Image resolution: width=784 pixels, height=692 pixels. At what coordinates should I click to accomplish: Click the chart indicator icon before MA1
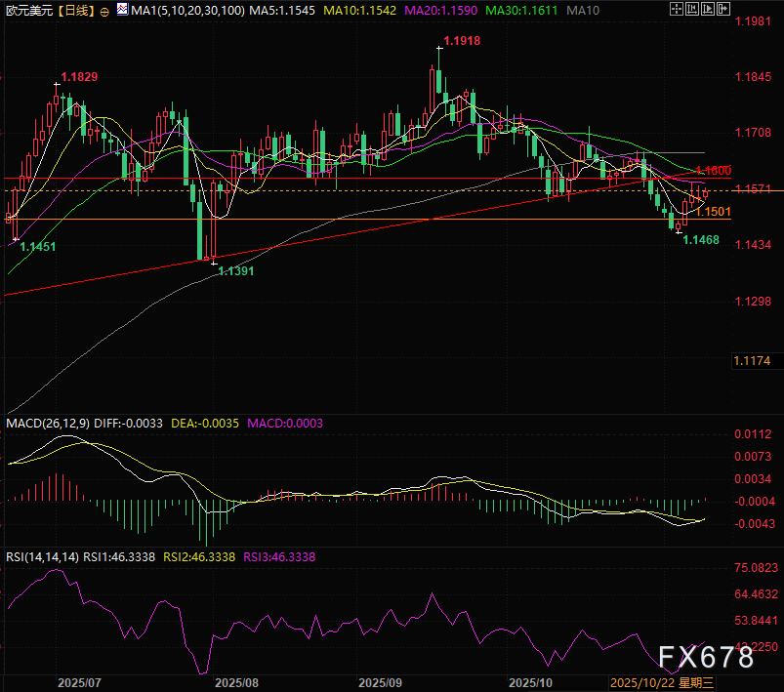point(122,11)
